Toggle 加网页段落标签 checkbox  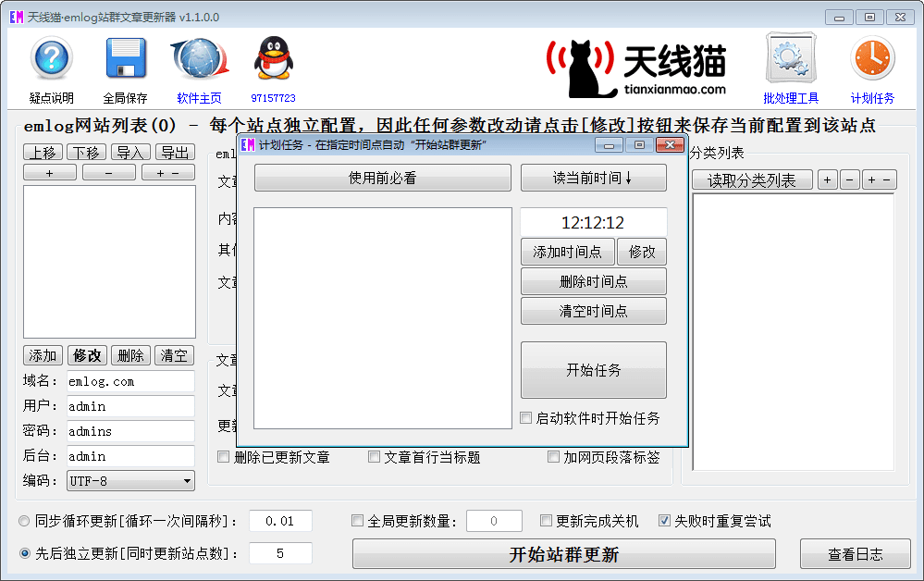point(553,457)
